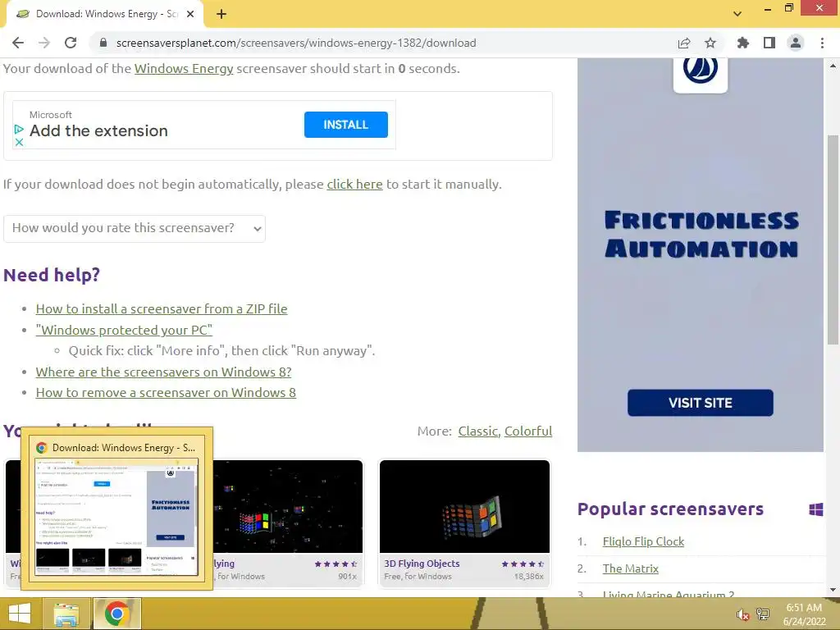Click VISIT SITE on the Frictionless Automation ad

pos(701,403)
